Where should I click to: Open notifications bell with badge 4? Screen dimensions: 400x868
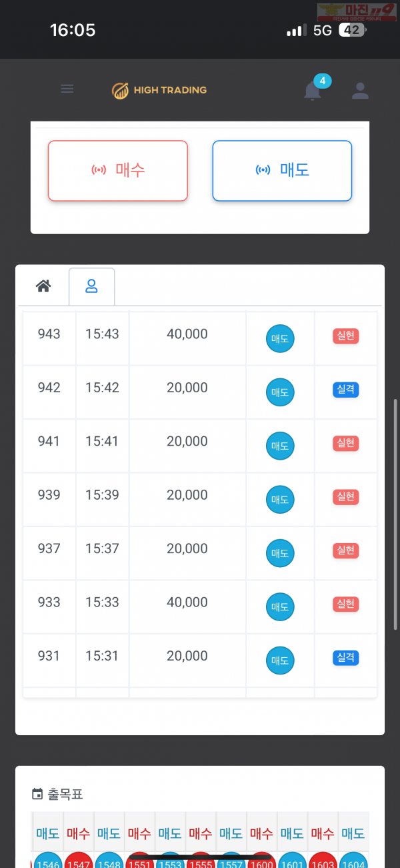pyautogui.click(x=313, y=91)
